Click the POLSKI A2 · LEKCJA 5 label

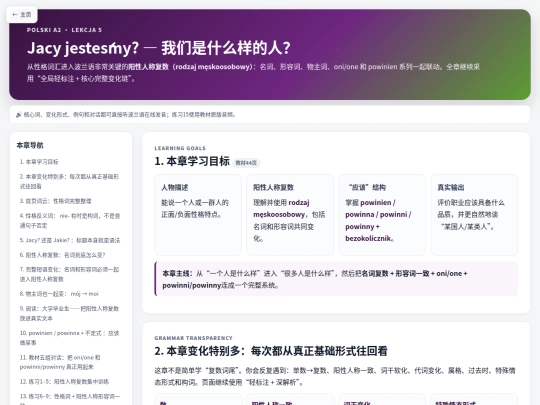(x=64, y=30)
